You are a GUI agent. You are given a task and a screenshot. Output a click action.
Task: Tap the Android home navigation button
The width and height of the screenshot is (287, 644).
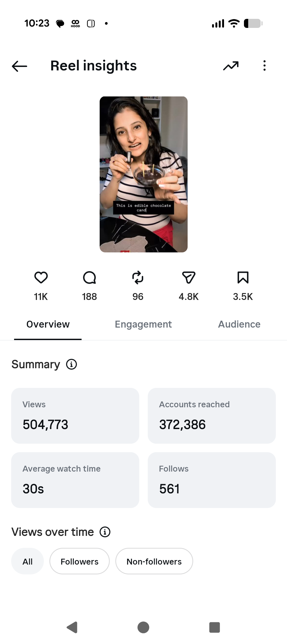143,627
